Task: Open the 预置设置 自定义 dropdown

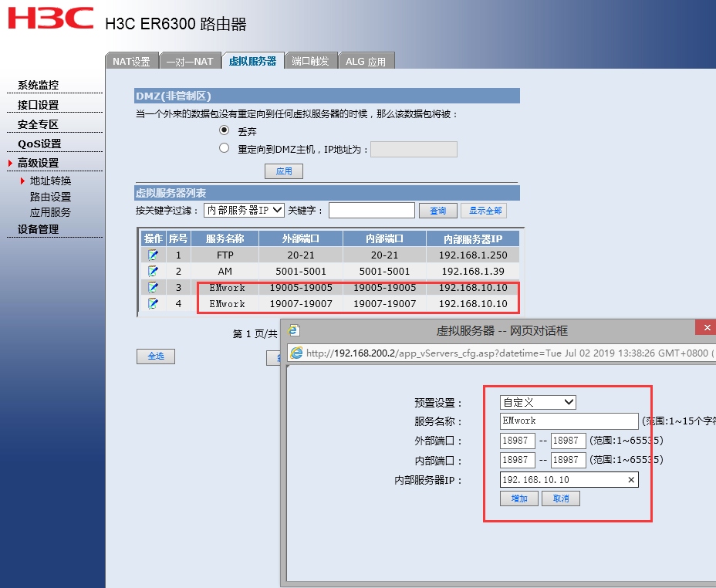Action: coord(538,402)
